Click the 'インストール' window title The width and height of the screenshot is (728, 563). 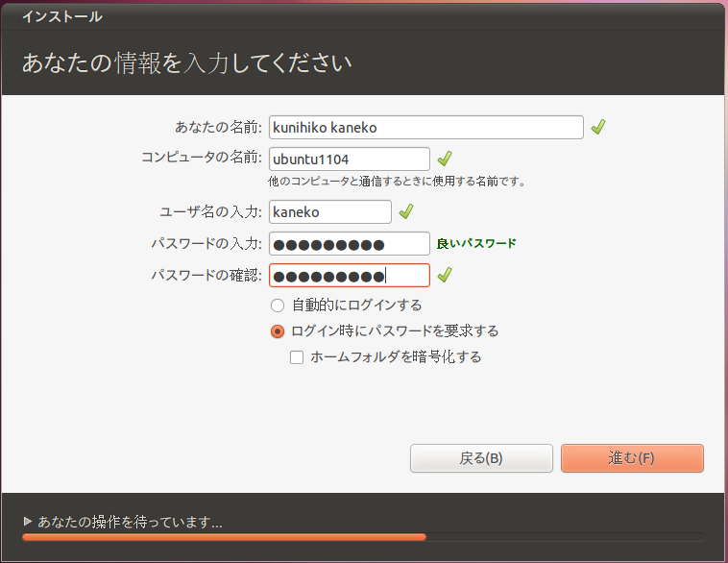pos(62,16)
